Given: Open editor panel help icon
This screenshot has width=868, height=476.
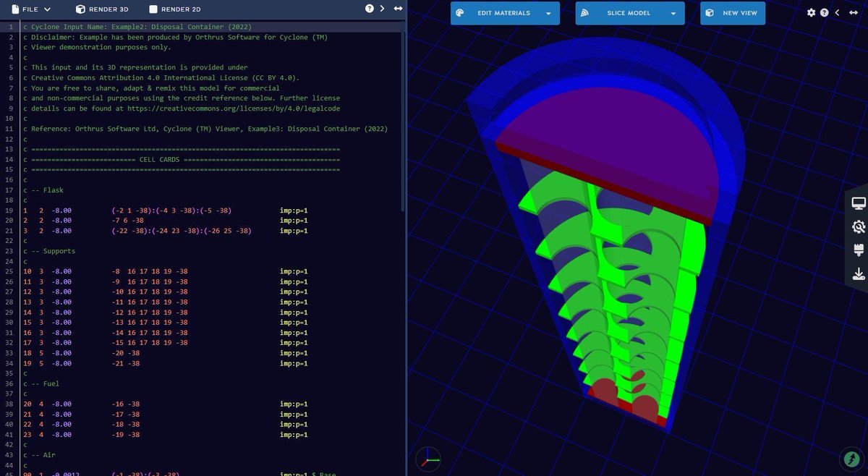Looking at the screenshot, I should coord(370,9).
